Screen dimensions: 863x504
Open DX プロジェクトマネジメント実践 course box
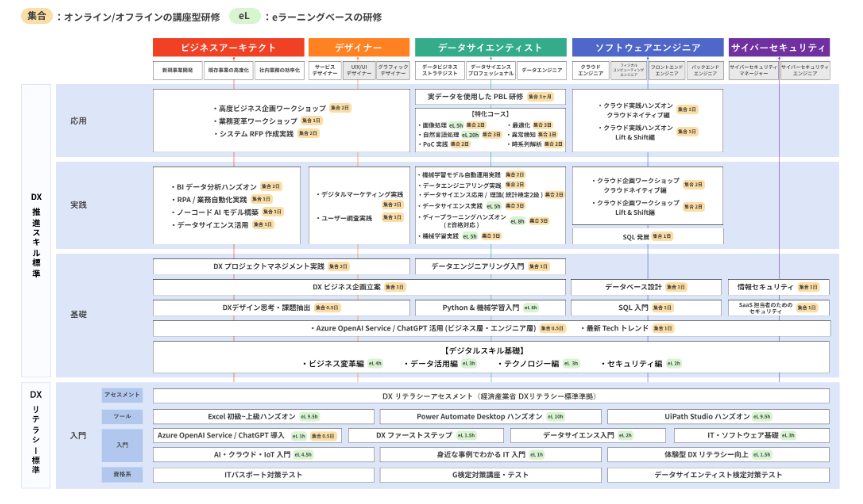point(281,267)
